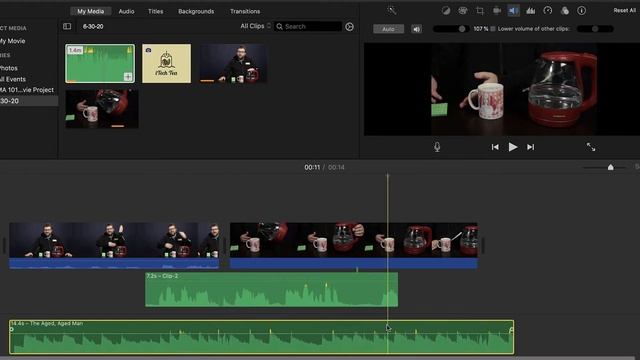Open the color balance adjustment
Screen dimensions: 640x360
point(446,11)
